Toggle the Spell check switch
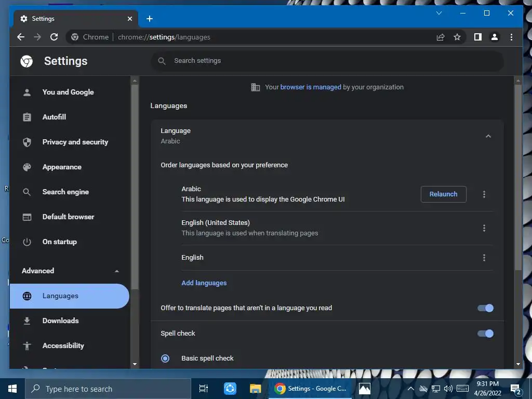The image size is (532, 399). [485, 334]
